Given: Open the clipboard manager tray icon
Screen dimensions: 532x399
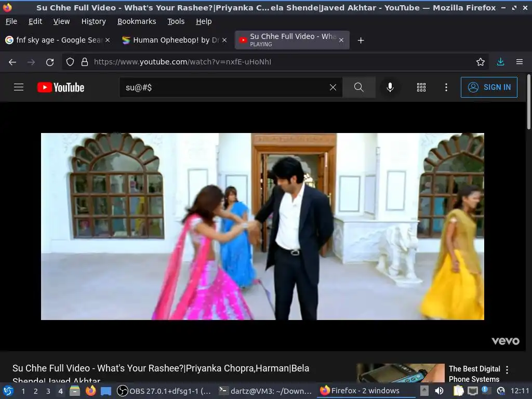Looking at the screenshot, I should coord(458,391).
